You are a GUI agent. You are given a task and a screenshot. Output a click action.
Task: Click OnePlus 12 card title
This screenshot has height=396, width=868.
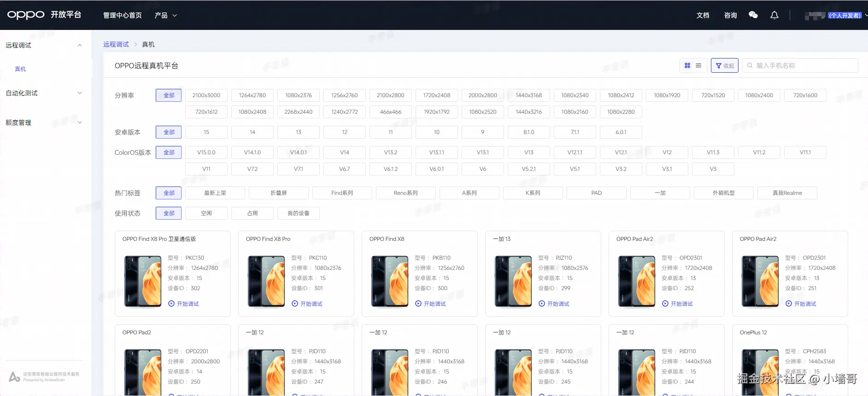click(753, 332)
